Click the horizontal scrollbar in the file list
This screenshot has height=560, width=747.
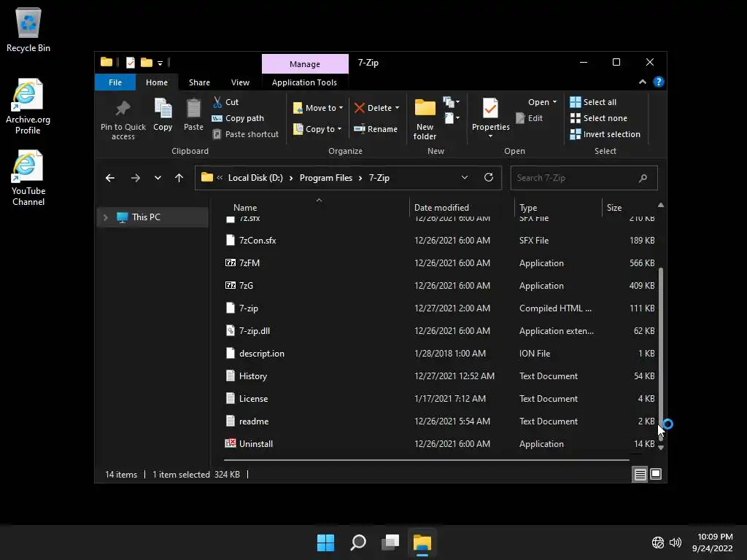pos(426,460)
